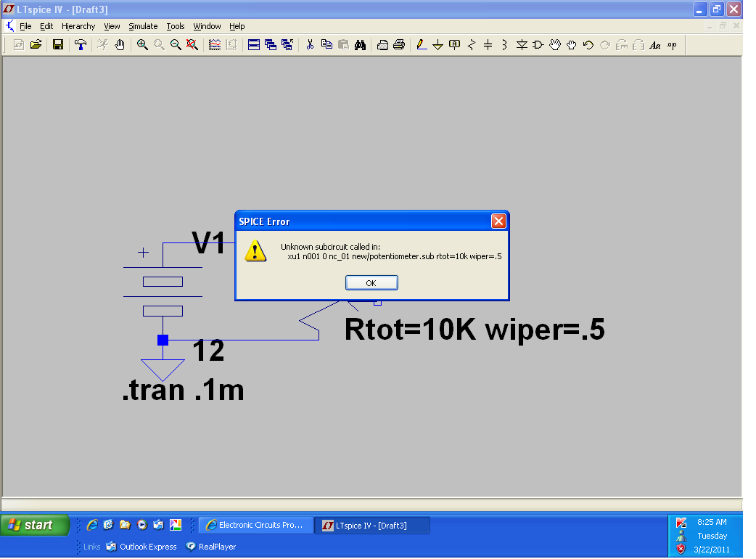Click OK in the SPICE Error dialog
Viewport: 756px width, 559px height.
pos(371,282)
